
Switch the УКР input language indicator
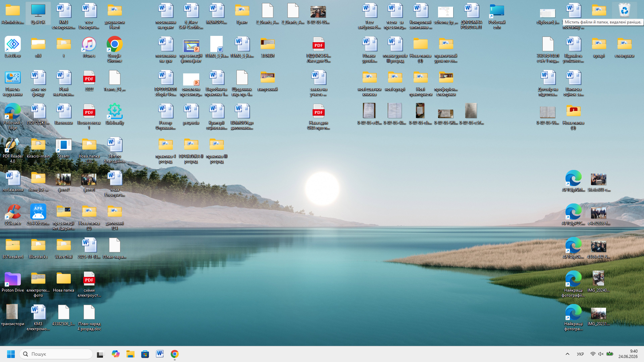pyautogui.click(x=580, y=354)
